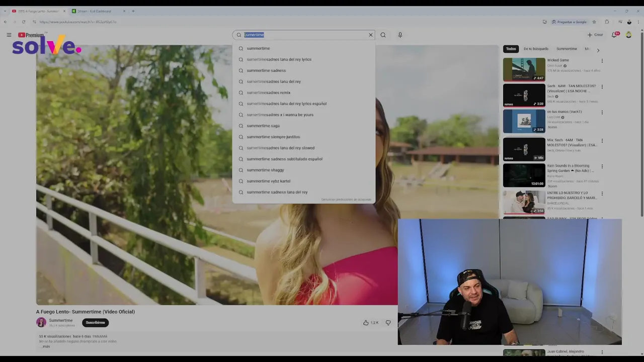644x362 pixels.
Task: Open options menu for Wicked Game video
Action: point(602,61)
